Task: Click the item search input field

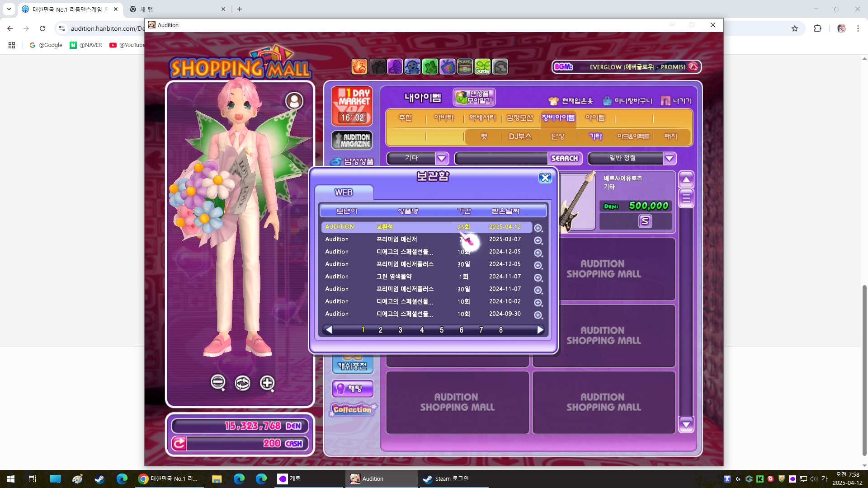Action: (501, 158)
